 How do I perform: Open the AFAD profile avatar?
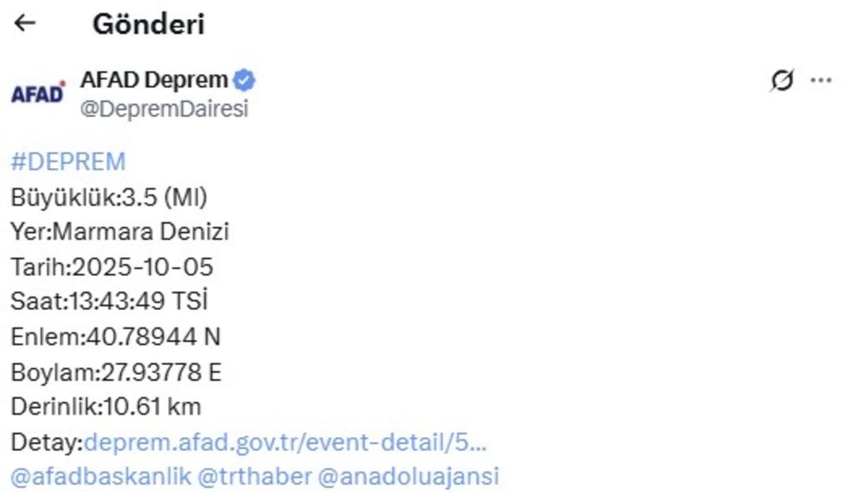coord(37,94)
